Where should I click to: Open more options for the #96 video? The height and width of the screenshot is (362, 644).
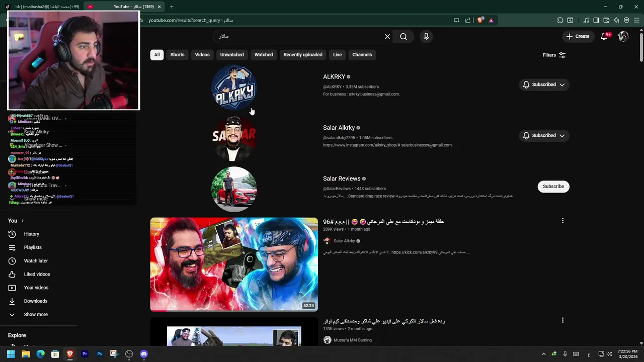coord(562,221)
